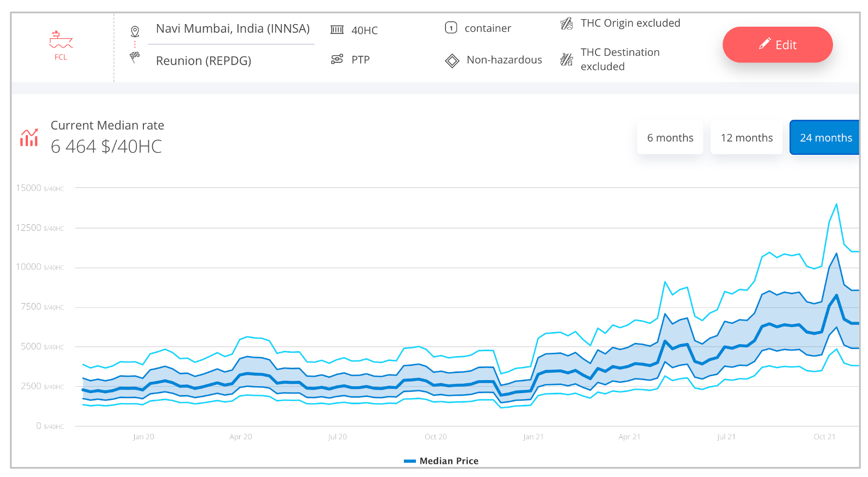
Task: Click the median rate chart icon
Action: tap(29, 137)
